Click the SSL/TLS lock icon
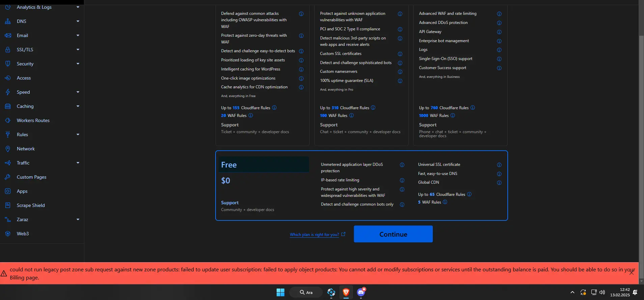 coord(8,50)
